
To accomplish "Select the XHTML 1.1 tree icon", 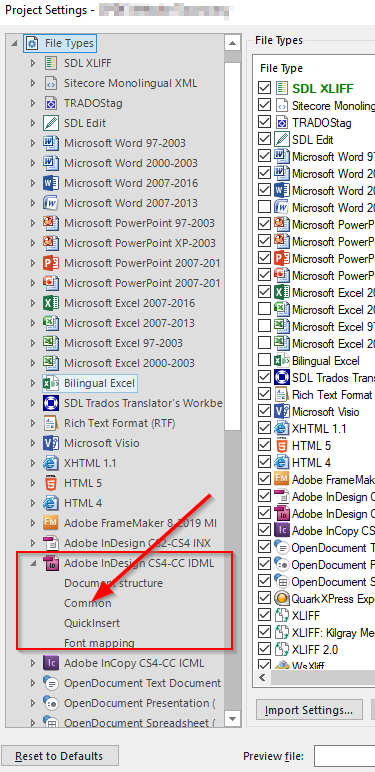I will coord(50,463).
